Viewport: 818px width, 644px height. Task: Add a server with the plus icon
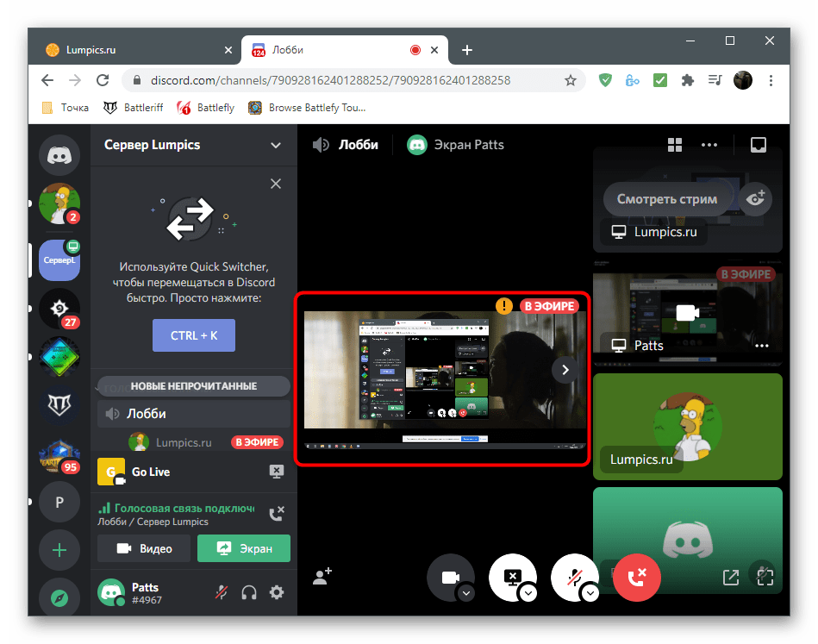pyautogui.click(x=59, y=550)
